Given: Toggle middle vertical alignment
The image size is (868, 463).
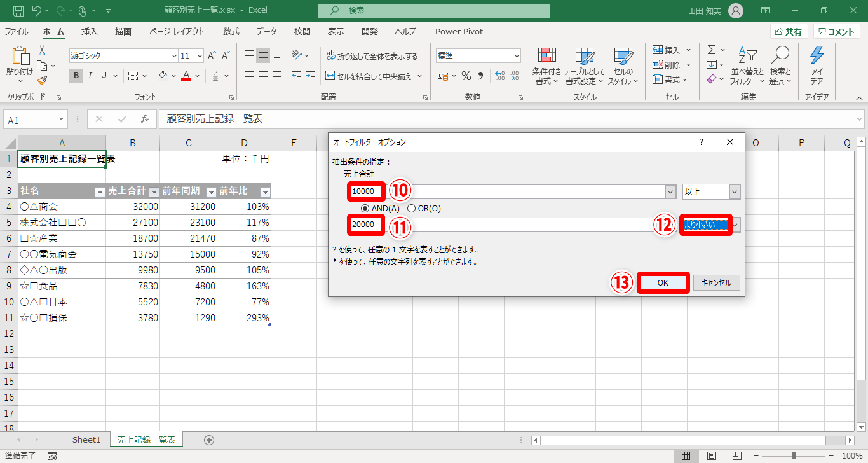Looking at the screenshot, I should [x=263, y=55].
